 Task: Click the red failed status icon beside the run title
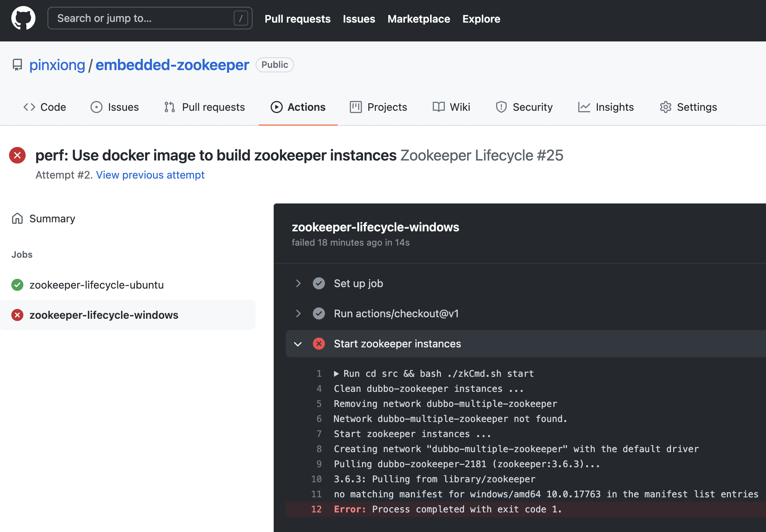click(x=17, y=155)
